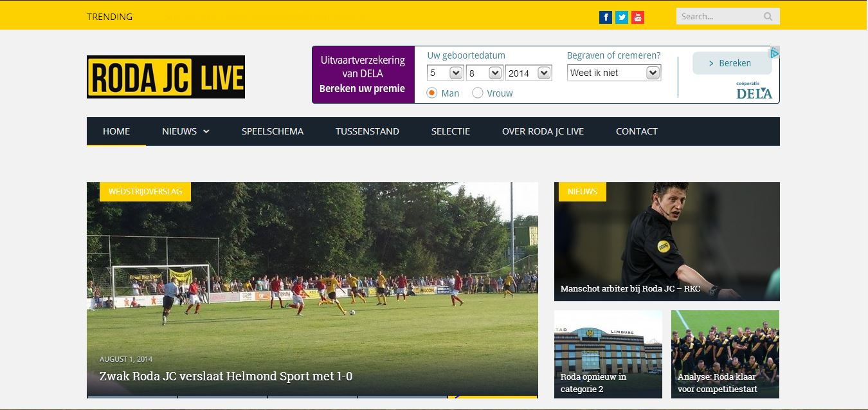Click the DELA coöperatie logo
Image resolution: width=868 pixels, height=410 pixels.
(754, 91)
